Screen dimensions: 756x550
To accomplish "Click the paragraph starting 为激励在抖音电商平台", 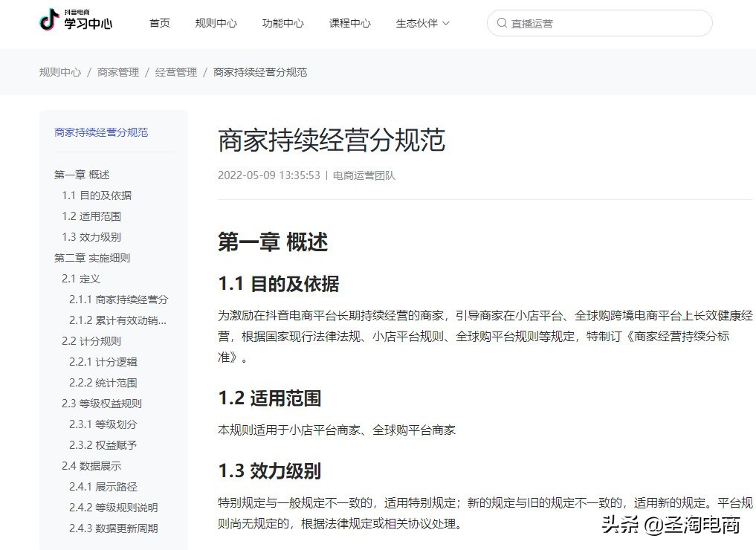I will [485, 337].
